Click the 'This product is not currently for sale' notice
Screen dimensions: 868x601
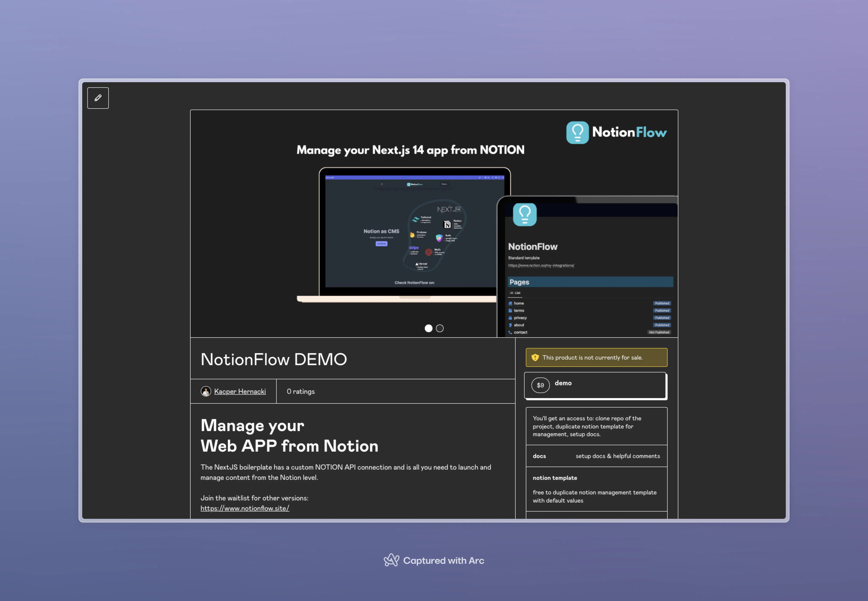tap(596, 357)
